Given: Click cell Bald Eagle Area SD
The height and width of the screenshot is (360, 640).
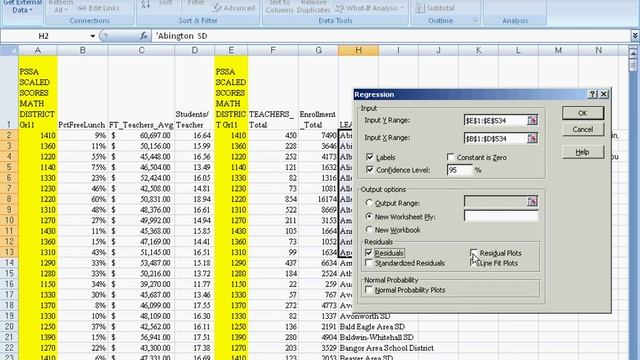Looking at the screenshot, I should coord(372,327).
